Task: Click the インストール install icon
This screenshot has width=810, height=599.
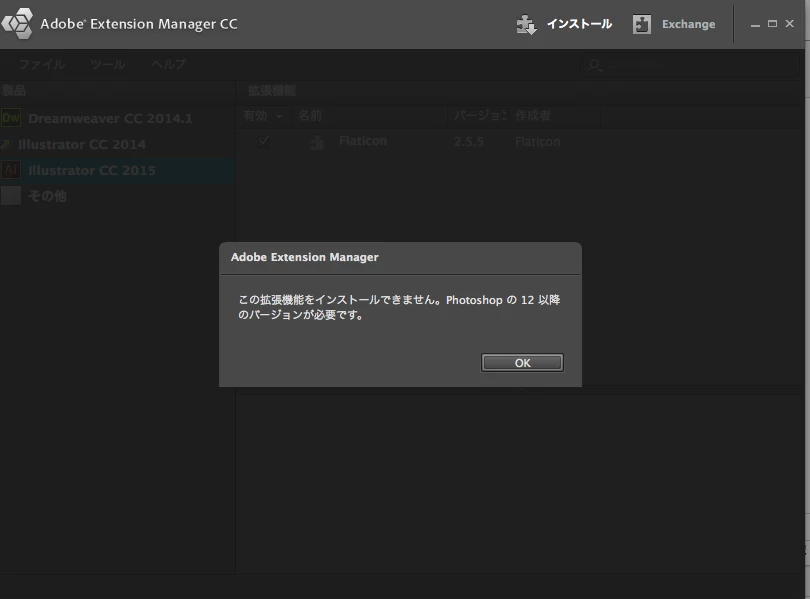Action: 526,24
